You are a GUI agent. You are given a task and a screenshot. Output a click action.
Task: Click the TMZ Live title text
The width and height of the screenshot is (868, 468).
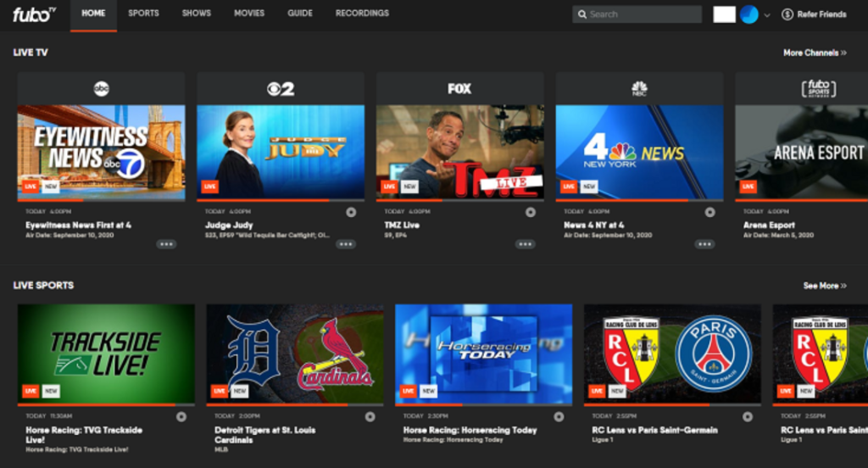point(402,226)
